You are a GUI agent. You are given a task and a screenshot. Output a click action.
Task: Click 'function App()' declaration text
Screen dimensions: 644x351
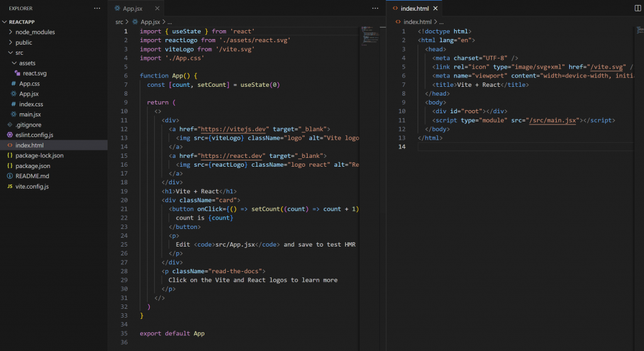(x=165, y=75)
